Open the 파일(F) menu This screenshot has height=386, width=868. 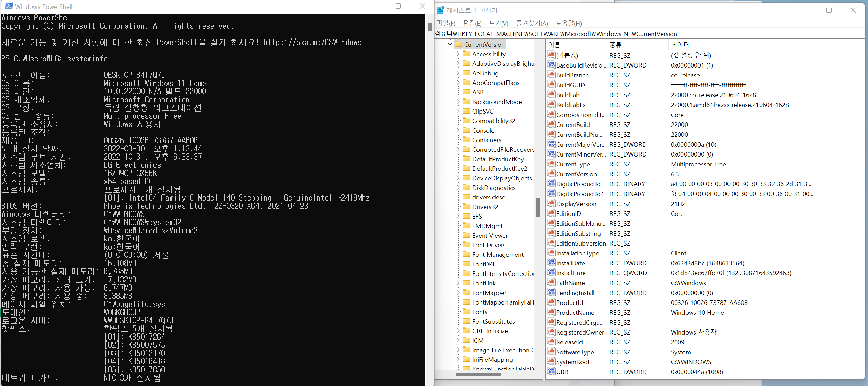[x=446, y=23]
